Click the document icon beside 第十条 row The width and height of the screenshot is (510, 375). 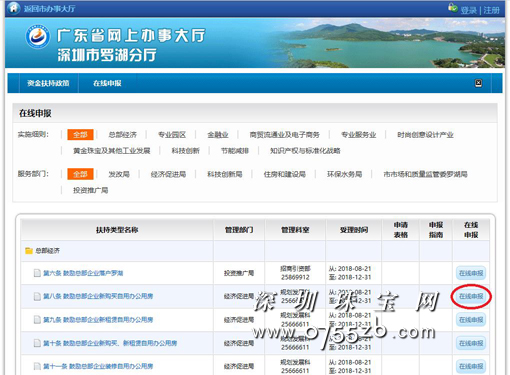pos(37,343)
